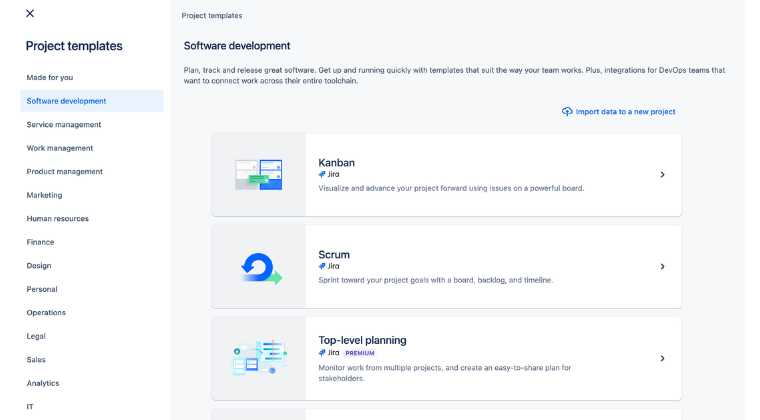Screen dimensions: 760x420
Task: Click the Top-level planning title
Action: 362,340
